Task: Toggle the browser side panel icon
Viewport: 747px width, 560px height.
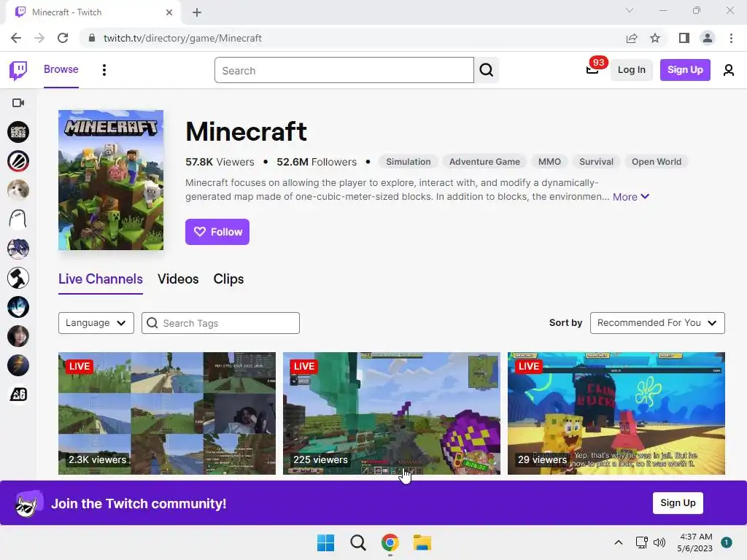Action: point(684,38)
